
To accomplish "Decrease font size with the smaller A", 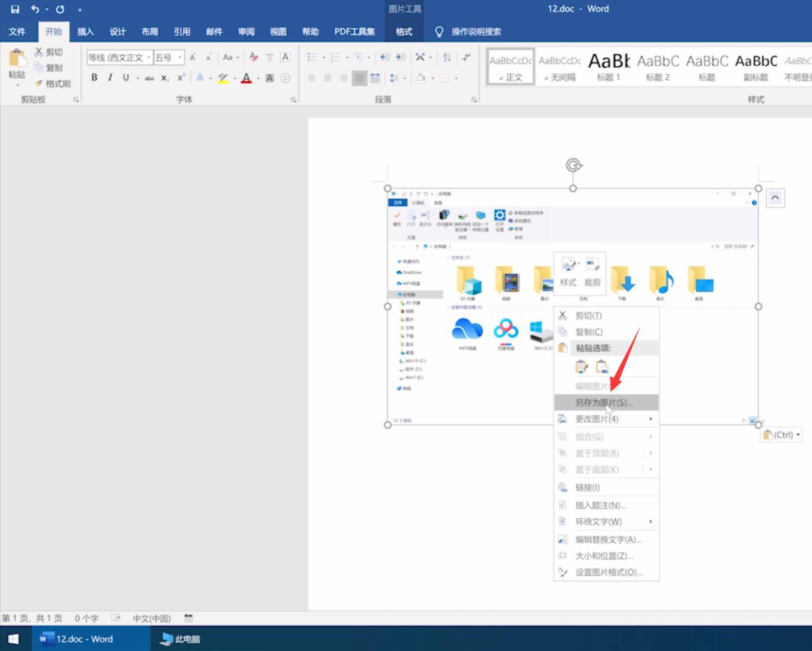I will point(209,57).
